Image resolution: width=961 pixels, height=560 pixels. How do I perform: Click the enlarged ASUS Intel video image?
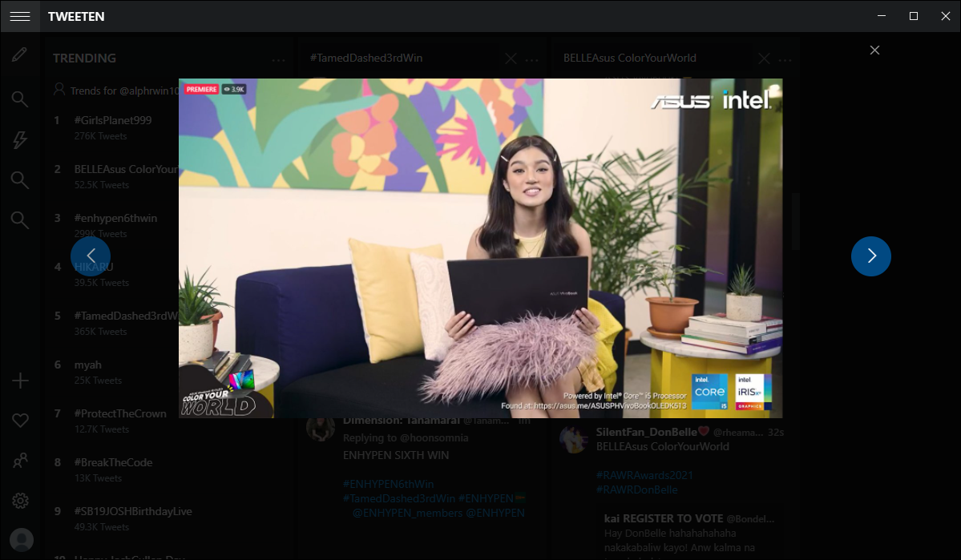coord(480,248)
